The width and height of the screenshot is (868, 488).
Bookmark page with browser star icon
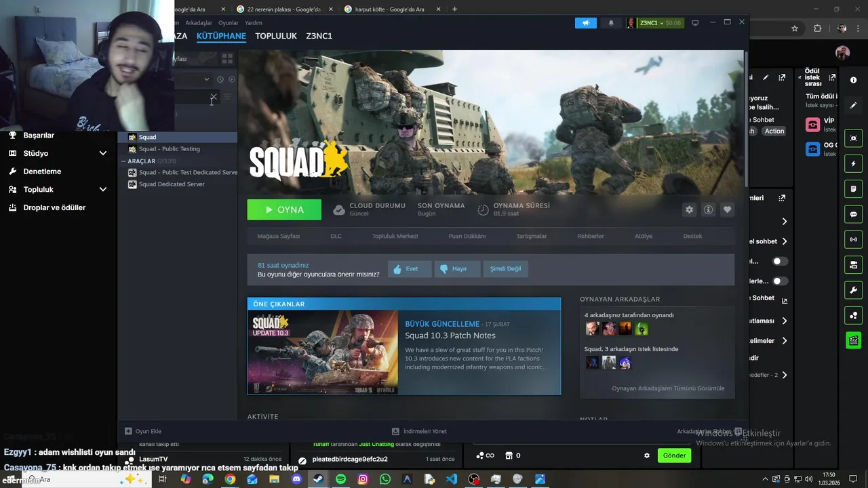coord(795,28)
